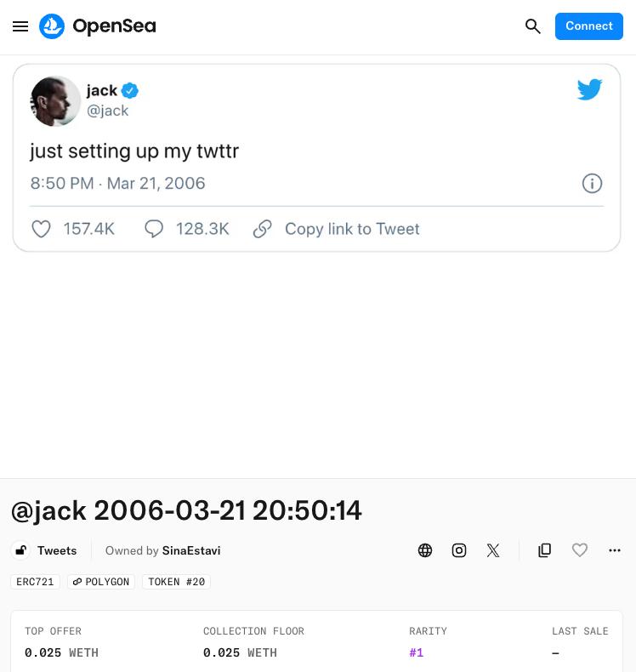Click the rarity rank #1 value
Image resolution: width=636 pixels, height=672 pixels.
(x=417, y=652)
